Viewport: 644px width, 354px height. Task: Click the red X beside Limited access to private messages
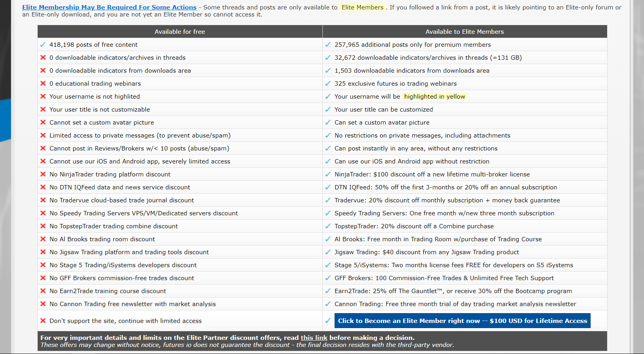point(43,135)
